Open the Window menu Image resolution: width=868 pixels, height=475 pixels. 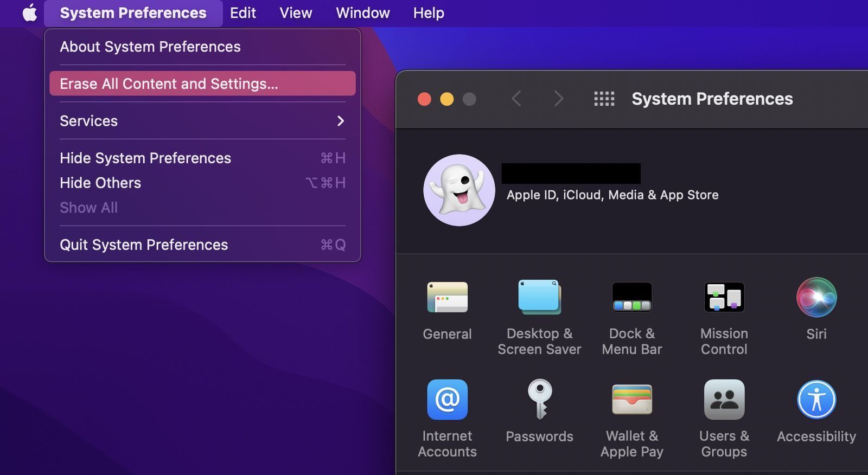coord(362,13)
